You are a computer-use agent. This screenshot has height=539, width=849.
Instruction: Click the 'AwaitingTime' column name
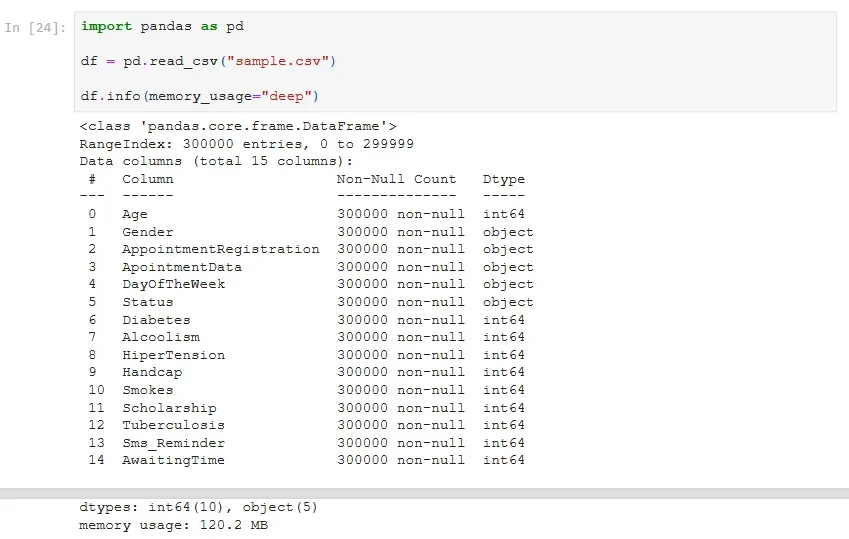tap(173, 460)
